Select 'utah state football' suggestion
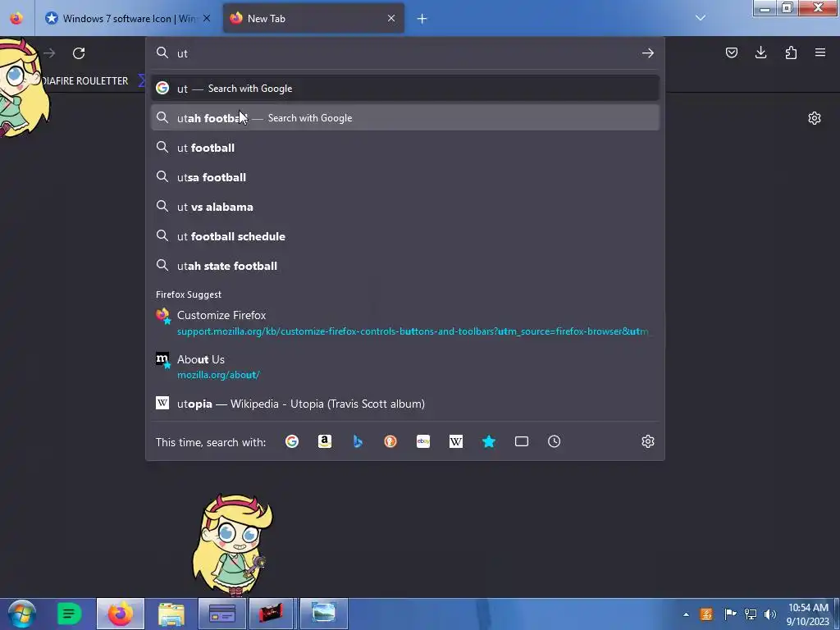 tap(405, 265)
